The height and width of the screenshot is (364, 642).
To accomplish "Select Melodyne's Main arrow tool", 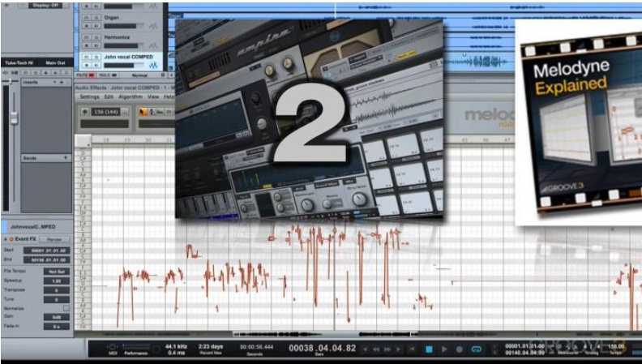I will point(143,111).
